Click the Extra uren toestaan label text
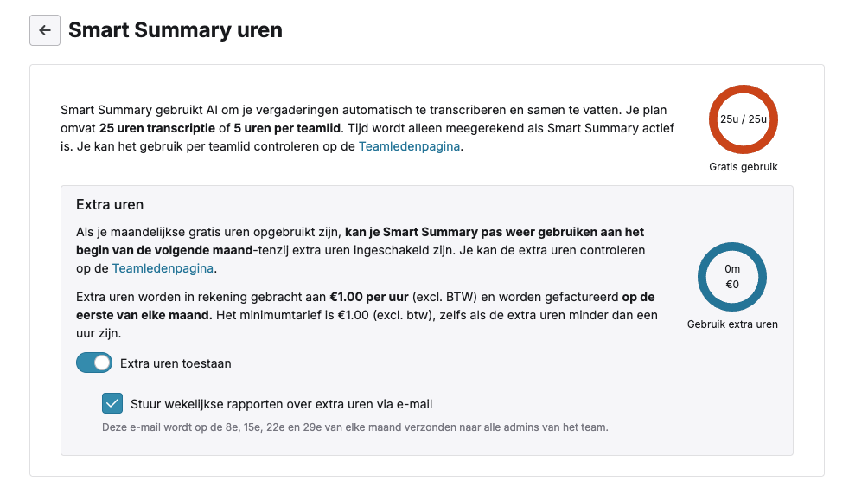Screen dimensions: 868x501 pos(176,363)
